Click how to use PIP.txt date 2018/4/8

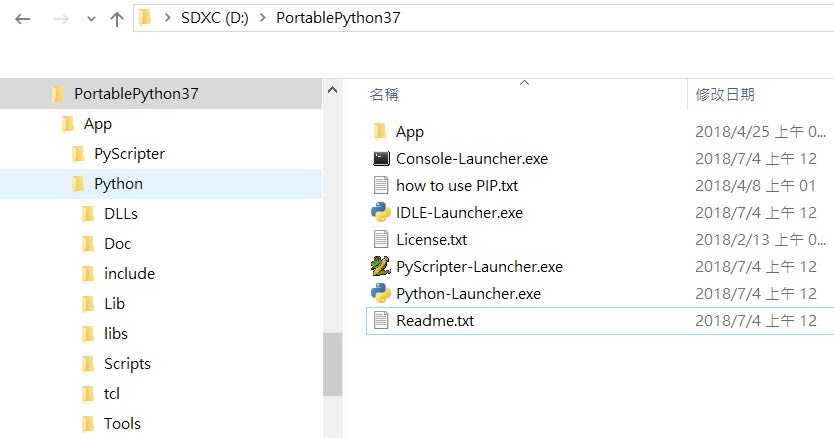click(x=755, y=186)
